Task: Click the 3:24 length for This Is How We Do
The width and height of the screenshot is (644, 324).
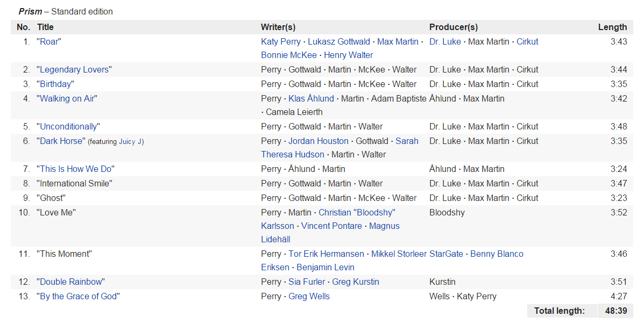Action: (x=619, y=169)
